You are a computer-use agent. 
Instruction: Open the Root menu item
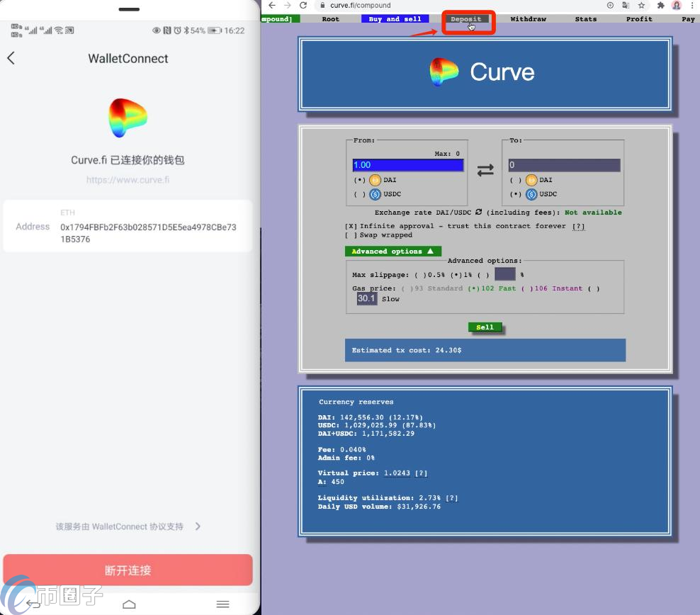(x=330, y=18)
